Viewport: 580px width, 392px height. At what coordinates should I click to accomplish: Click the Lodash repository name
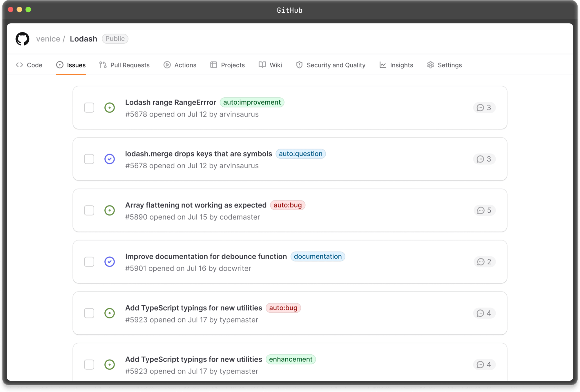tap(84, 39)
